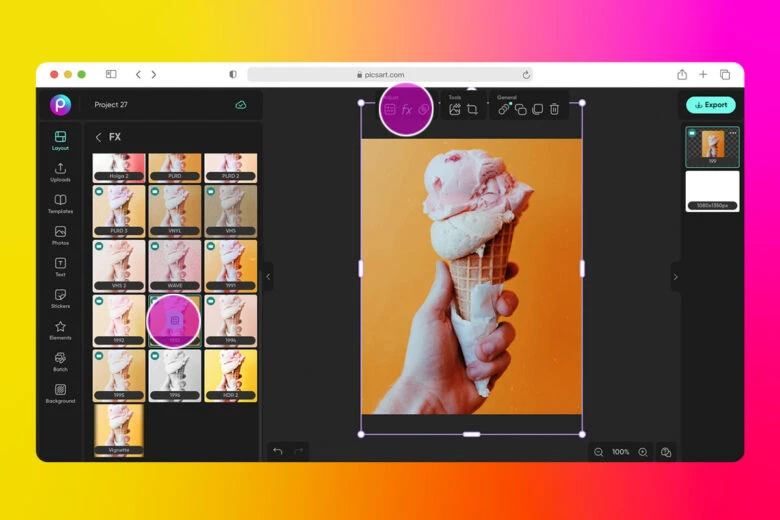Click the picsart.com address bar
The width and height of the screenshot is (780, 520).
(x=389, y=74)
